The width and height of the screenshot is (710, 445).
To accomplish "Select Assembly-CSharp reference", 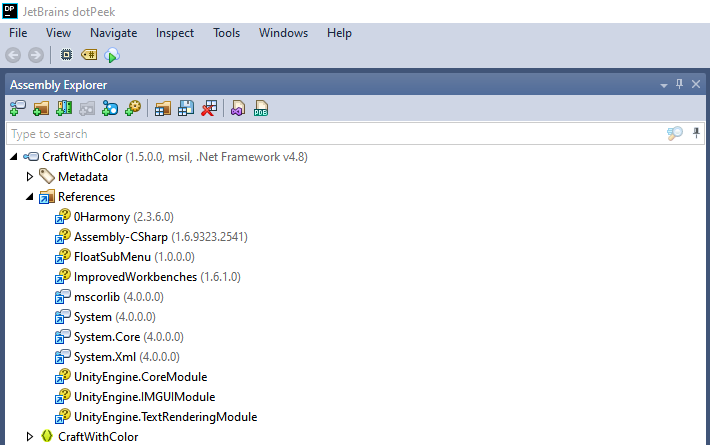I will click(x=161, y=237).
